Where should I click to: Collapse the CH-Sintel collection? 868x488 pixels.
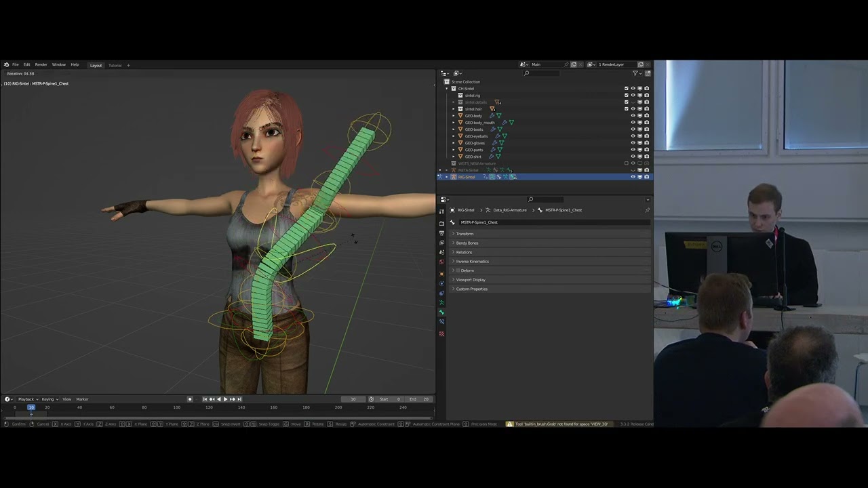coord(446,89)
